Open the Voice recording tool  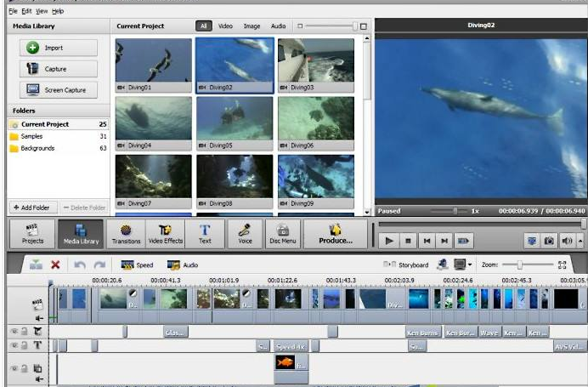(x=245, y=234)
